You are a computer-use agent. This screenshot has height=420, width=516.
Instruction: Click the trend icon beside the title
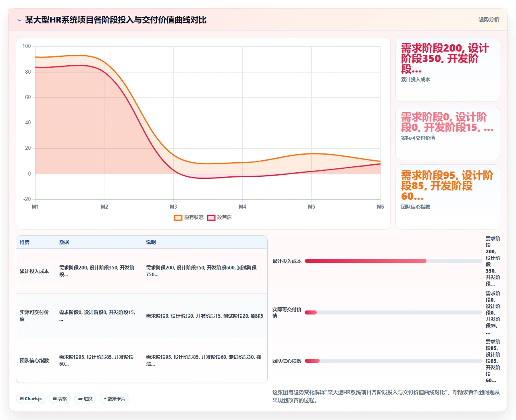click(x=19, y=20)
